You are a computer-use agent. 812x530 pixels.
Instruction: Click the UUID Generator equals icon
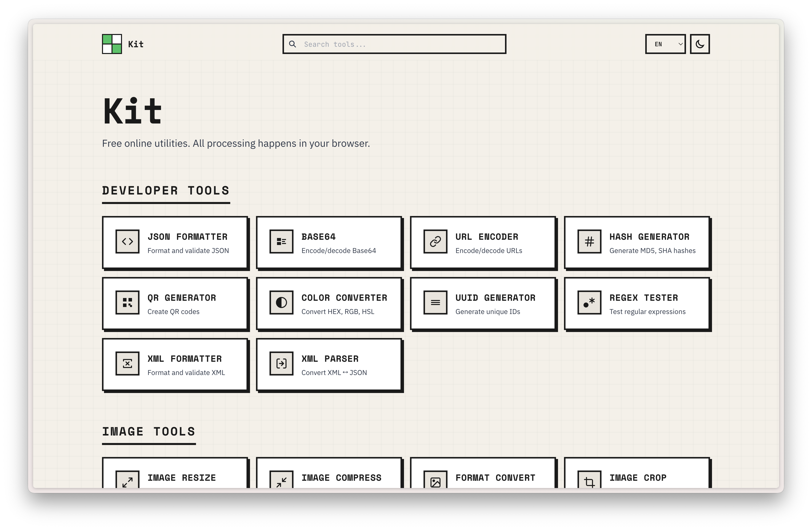(x=435, y=302)
